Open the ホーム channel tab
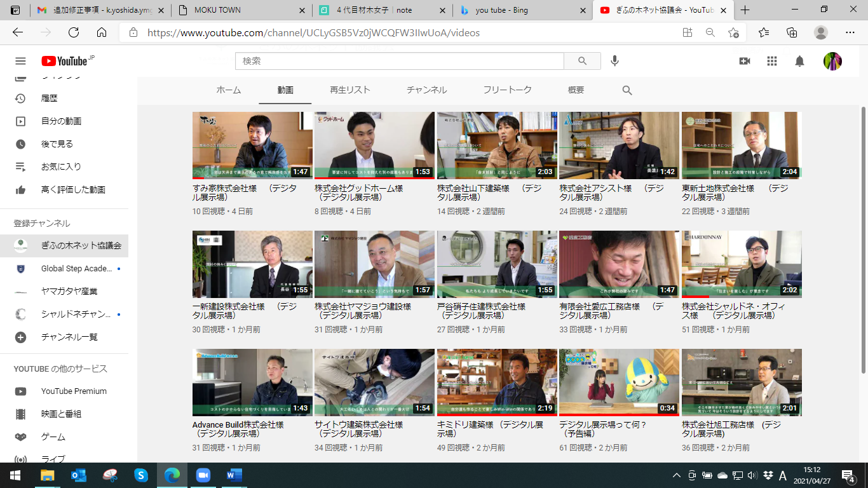Image resolution: width=868 pixels, height=488 pixels. pos(229,90)
